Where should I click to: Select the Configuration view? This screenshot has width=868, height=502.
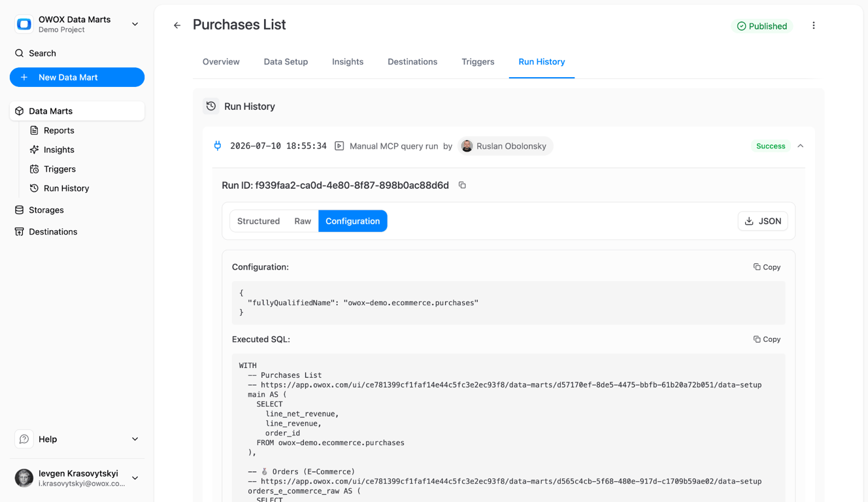[x=353, y=221]
